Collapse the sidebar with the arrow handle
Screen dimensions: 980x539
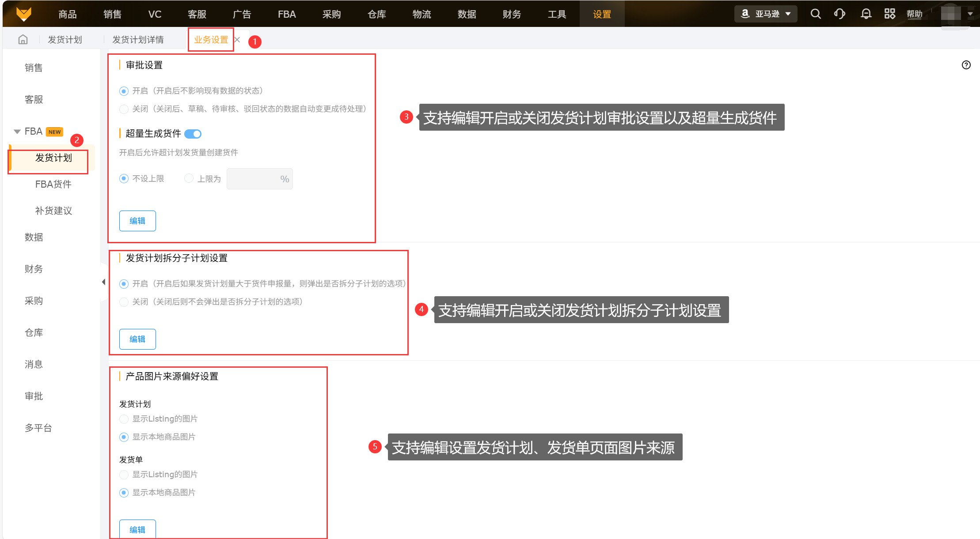pyautogui.click(x=103, y=282)
